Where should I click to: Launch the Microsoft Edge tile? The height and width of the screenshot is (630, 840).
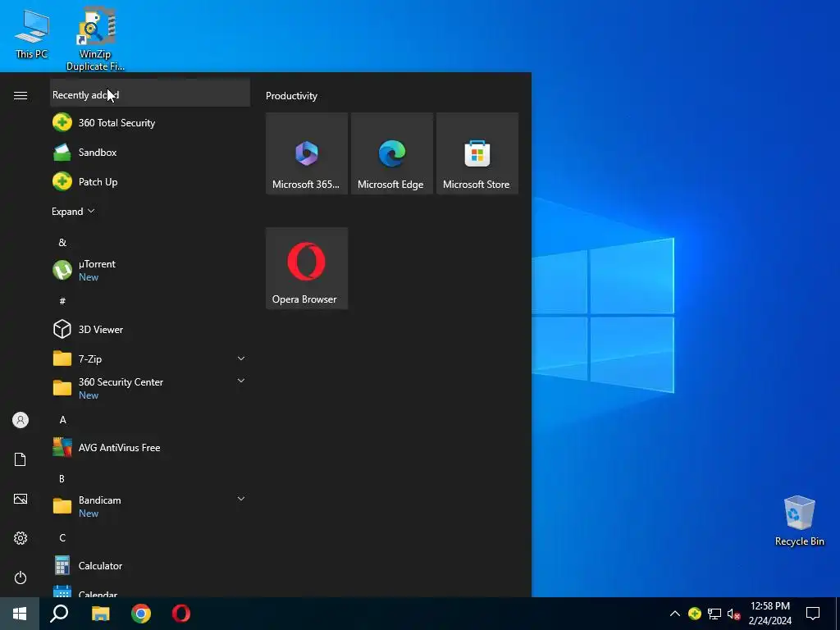pos(391,153)
